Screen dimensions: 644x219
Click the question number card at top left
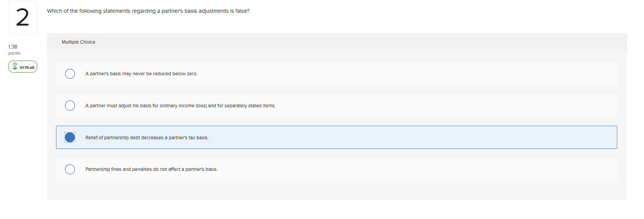pos(23,17)
